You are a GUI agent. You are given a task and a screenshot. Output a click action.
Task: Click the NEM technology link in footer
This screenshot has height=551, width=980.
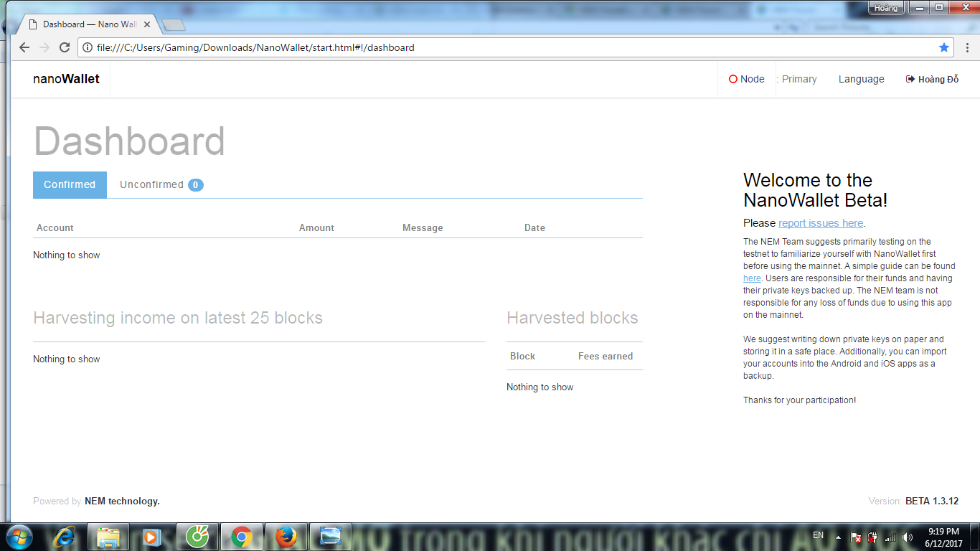pyautogui.click(x=122, y=501)
